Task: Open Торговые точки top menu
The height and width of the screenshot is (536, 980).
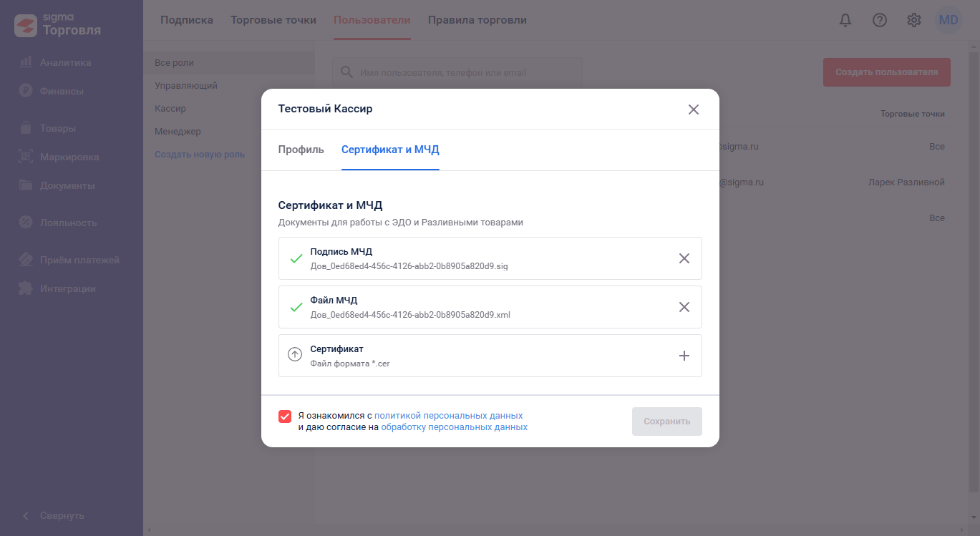Action: (x=273, y=20)
